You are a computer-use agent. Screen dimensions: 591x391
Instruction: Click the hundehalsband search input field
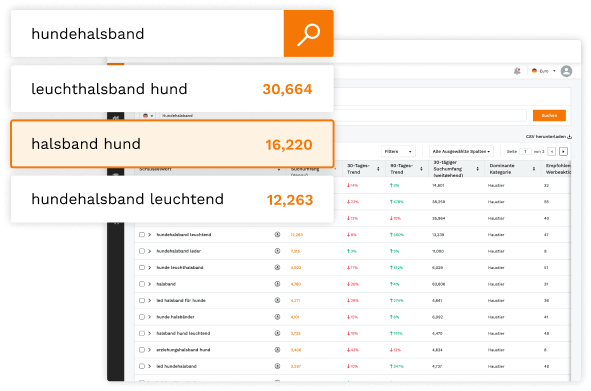pos(147,34)
